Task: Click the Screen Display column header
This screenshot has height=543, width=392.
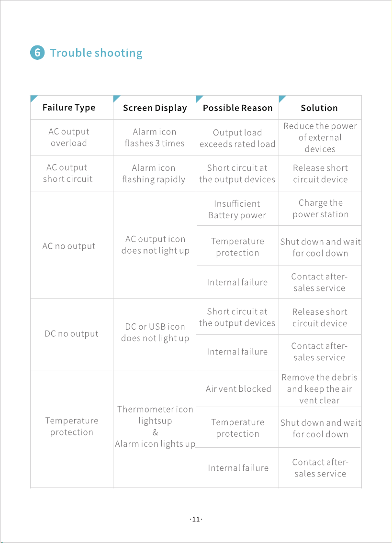Action: (155, 108)
